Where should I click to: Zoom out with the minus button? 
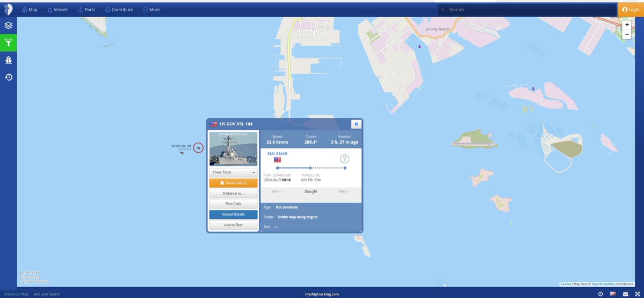pyautogui.click(x=627, y=34)
